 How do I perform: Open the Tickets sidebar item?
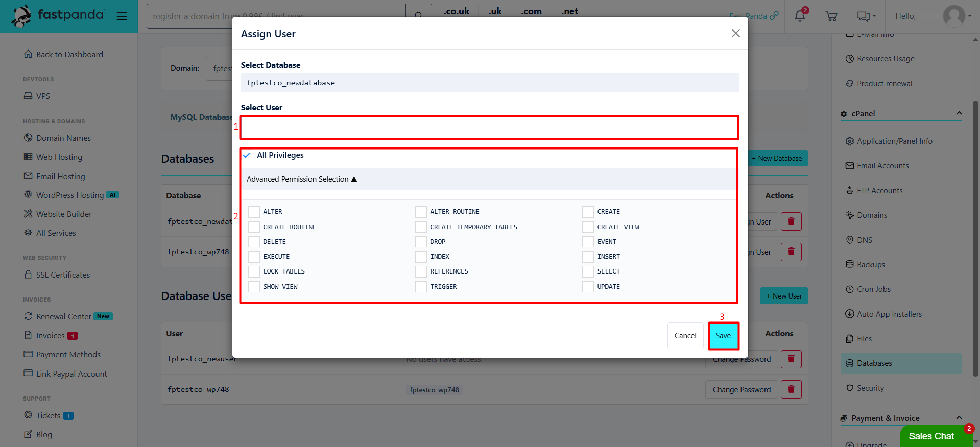(x=49, y=415)
